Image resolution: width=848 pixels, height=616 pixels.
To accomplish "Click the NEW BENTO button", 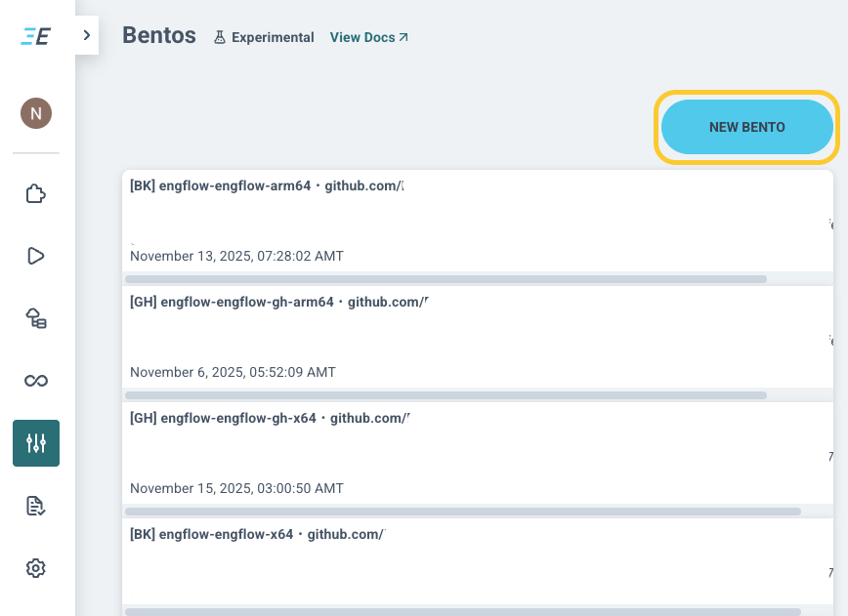I will coord(746,127).
